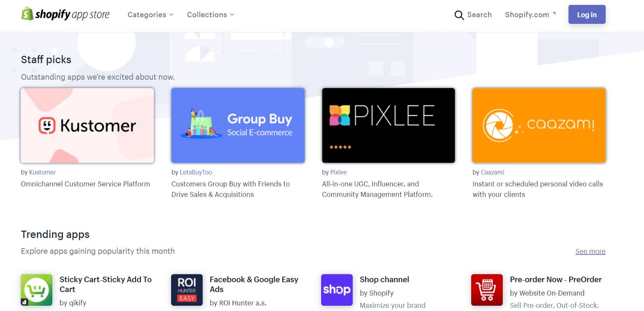The image size is (644, 311).
Task: Open the red Pre-order Now app icon
Action: [x=487, y=290]
